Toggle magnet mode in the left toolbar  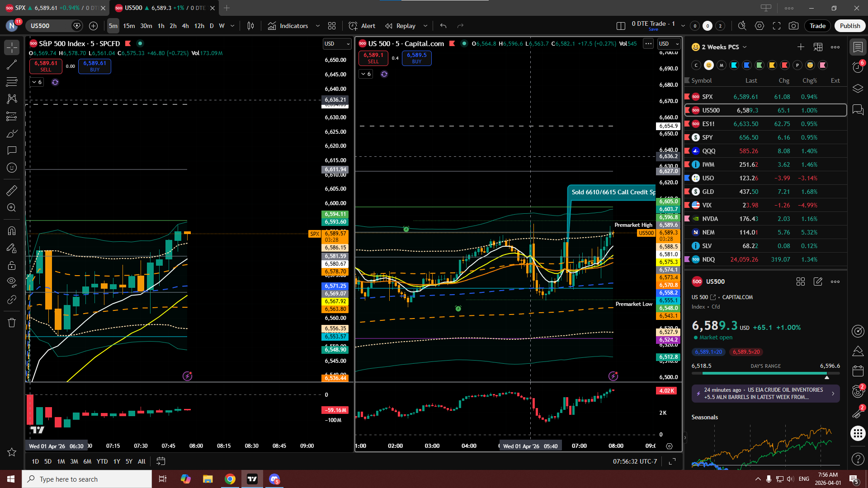click(x=12, y=231)
